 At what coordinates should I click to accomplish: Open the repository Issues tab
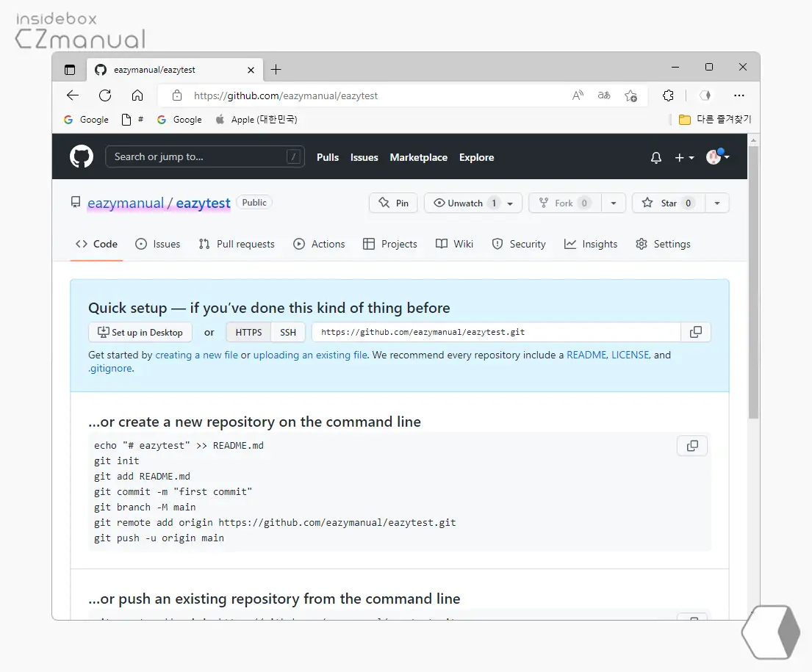158,244
